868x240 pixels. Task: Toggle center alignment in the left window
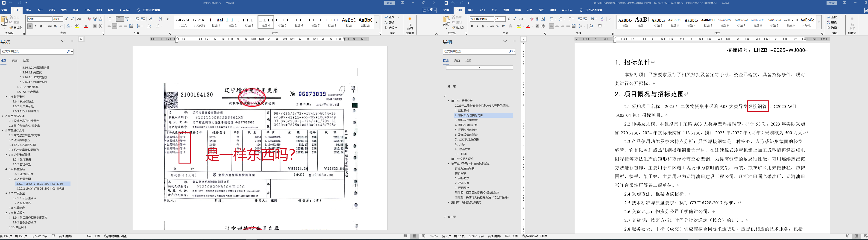tap(114, 26)
